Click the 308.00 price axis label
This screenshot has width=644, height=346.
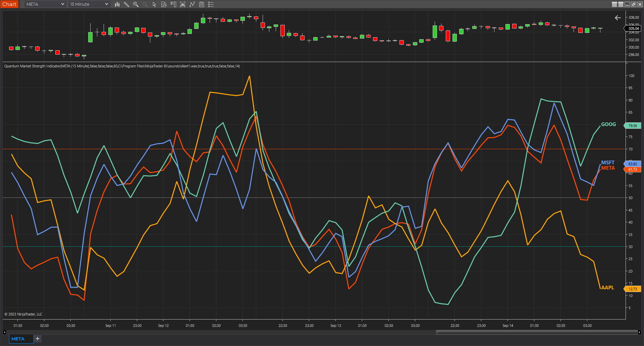click(x=634, y=17)
